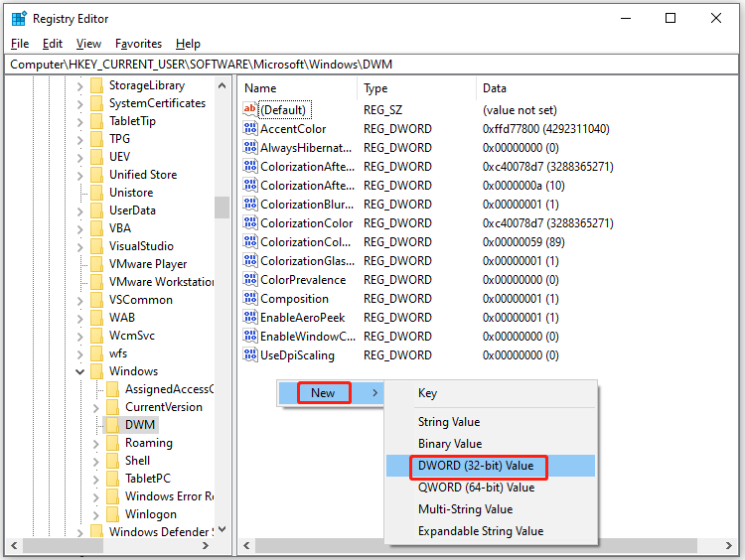Click the TabletPC folder icon
The height and width of the screenshot is (560, 745).
(112, 479)
